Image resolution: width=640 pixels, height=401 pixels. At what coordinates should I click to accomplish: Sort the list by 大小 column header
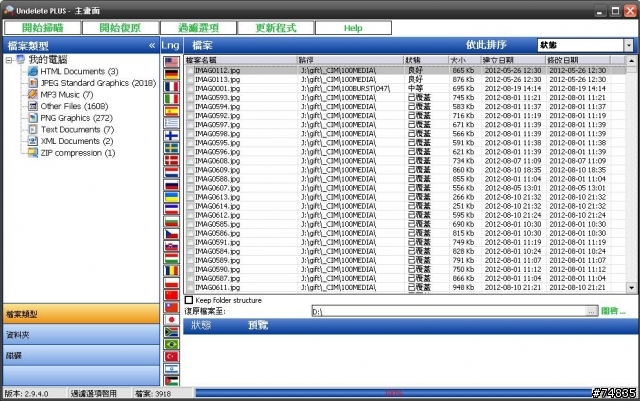[464, 60]
